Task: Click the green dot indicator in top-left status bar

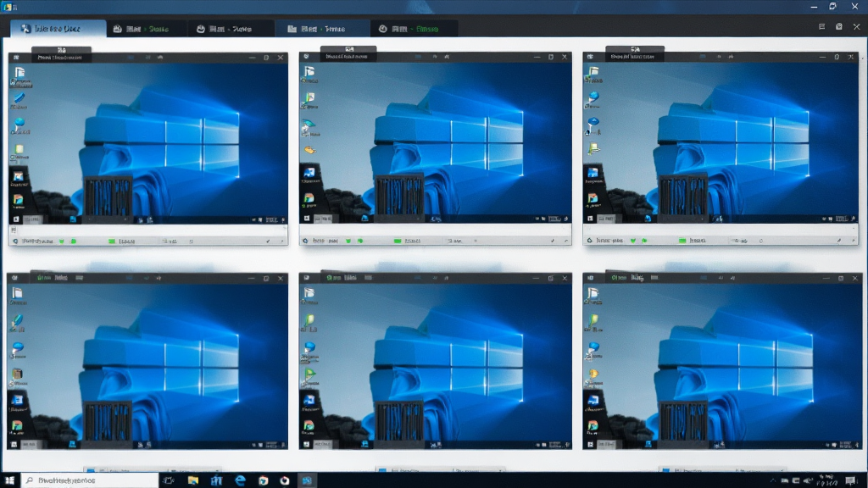Action: tap(74, 241)
